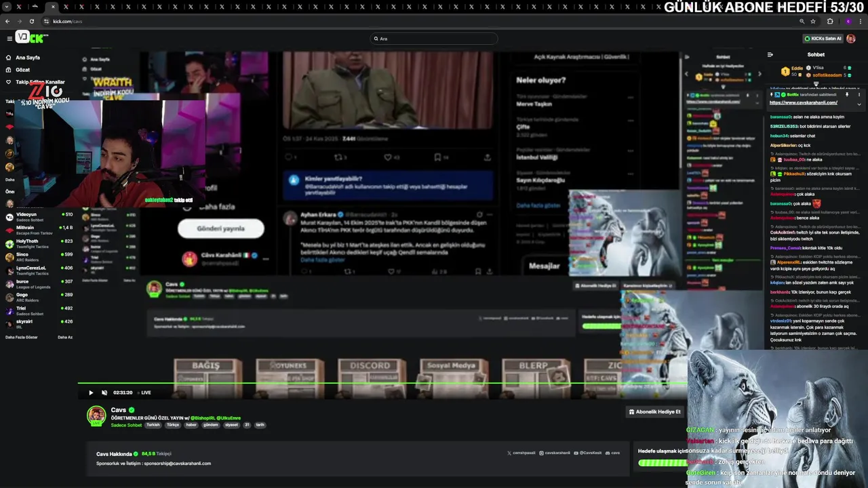The width and height of the screenshot is (868, 488).
Task: Toggle the video player mute icon
Action: click(x=104, y=392)
